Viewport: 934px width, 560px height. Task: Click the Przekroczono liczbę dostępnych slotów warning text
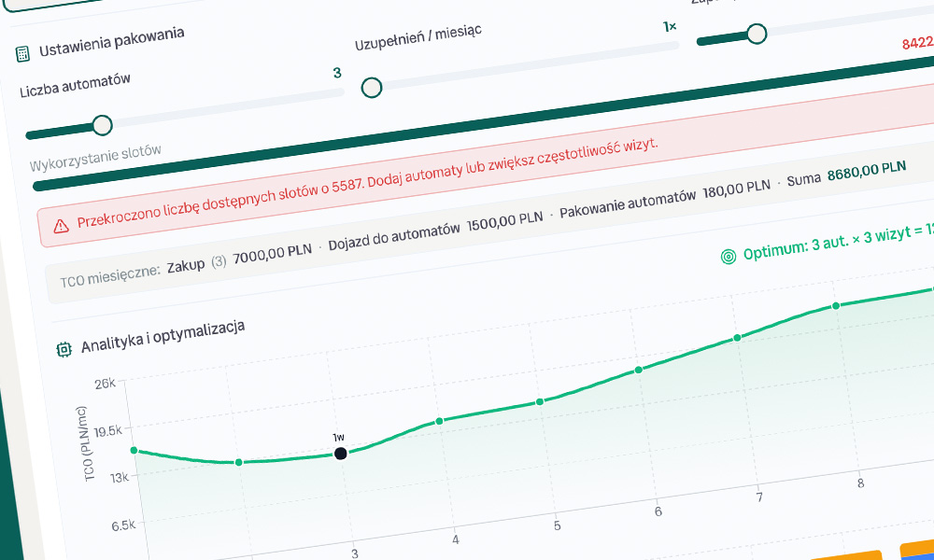coord(367,183)
